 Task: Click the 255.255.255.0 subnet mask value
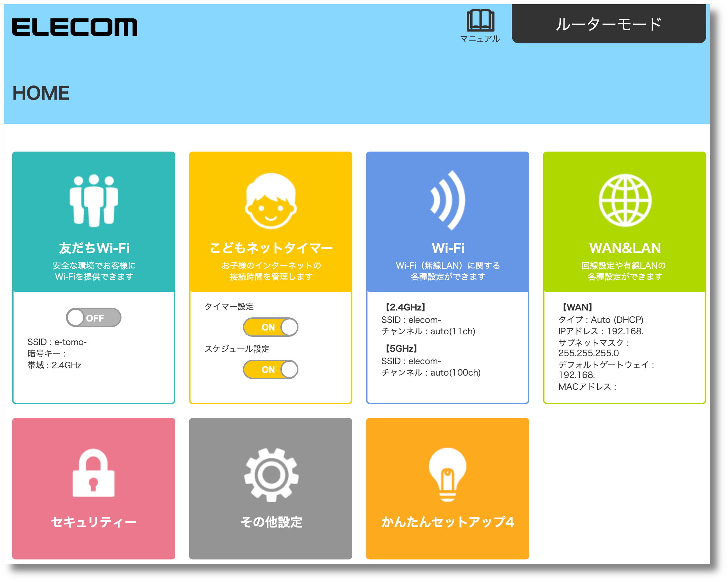click(589, 353)
